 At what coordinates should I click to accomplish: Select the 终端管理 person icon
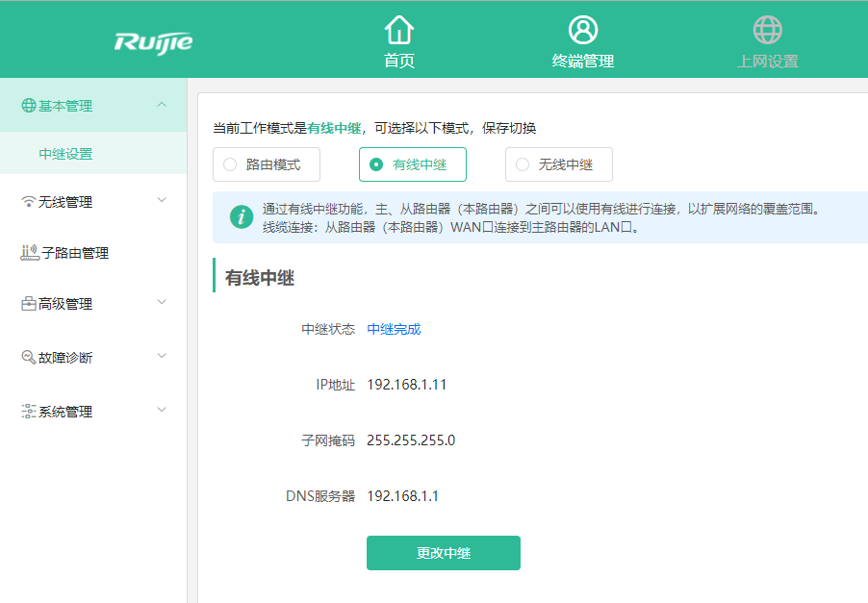(582, 28)
